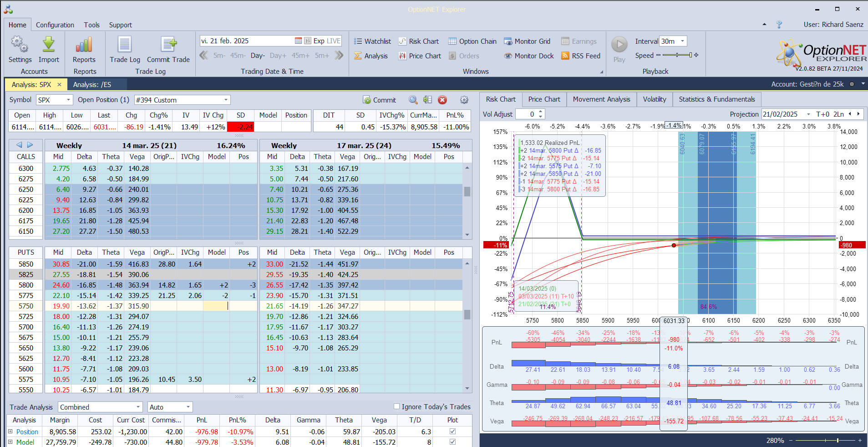Toggle Plot checkbox for Model row

452,442
